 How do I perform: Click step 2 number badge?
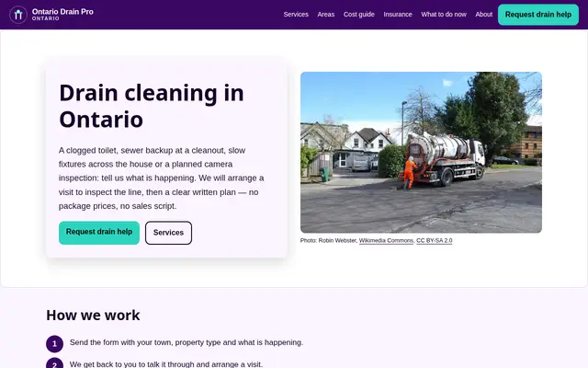click(x=54, y=364)
